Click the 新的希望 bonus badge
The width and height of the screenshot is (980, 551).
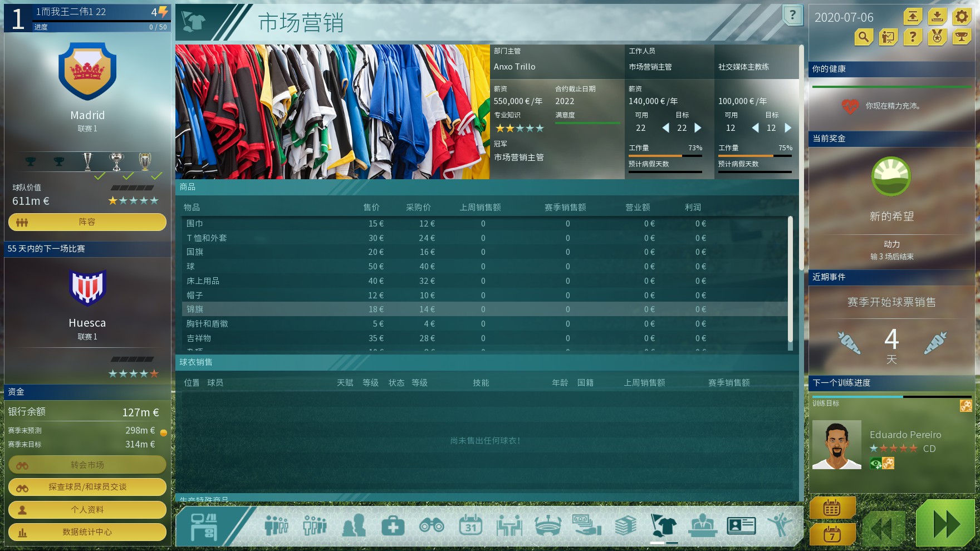point(891,176)
